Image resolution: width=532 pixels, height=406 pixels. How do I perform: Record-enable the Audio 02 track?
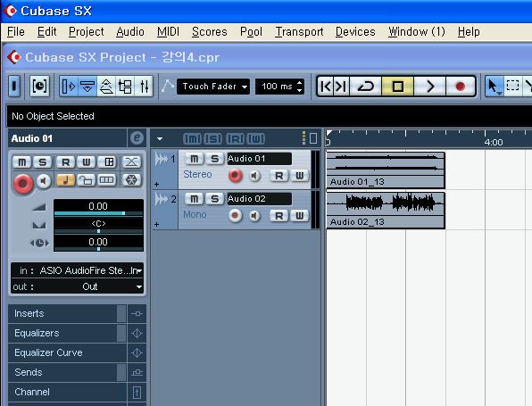pyautogui.click(x=235, y=215)
